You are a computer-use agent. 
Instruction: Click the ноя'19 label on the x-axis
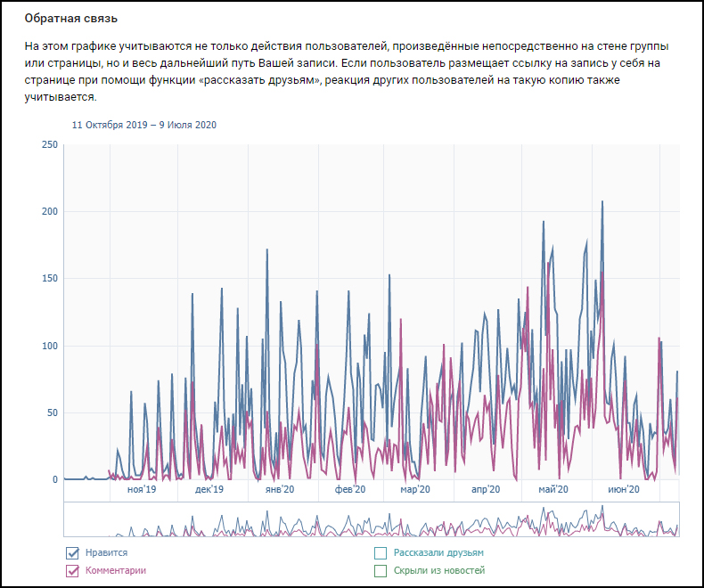pos(141,489)
